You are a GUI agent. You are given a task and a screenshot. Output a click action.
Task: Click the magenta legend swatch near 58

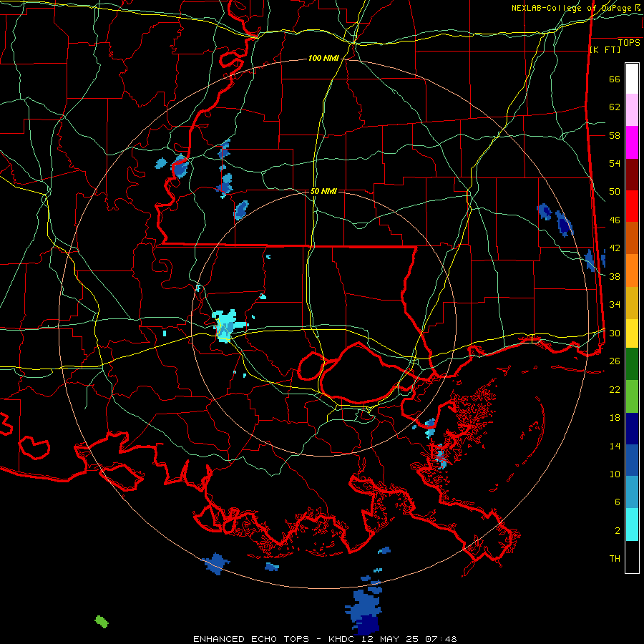[632, 142]
